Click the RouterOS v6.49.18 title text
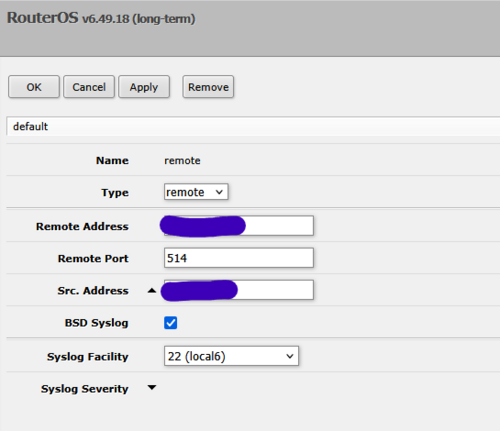 click(101, 18)
